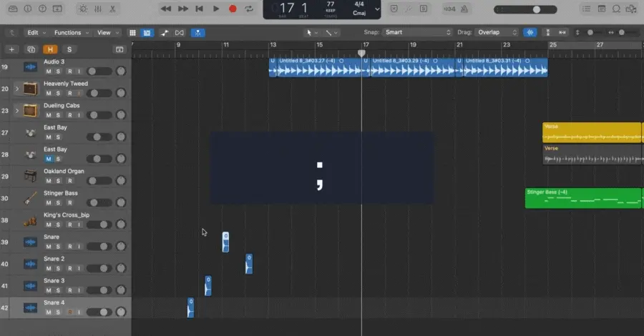Image resolution: width=644 pixels, height=336 pixels.
Task: Open the Library panel icon
Action: tap(13, 9)
